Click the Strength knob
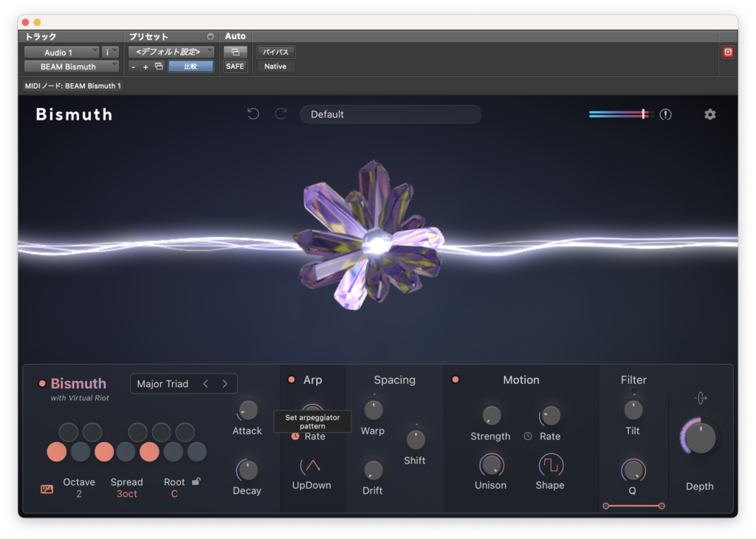This screenshot has height=539, width=756. (491, 415)
